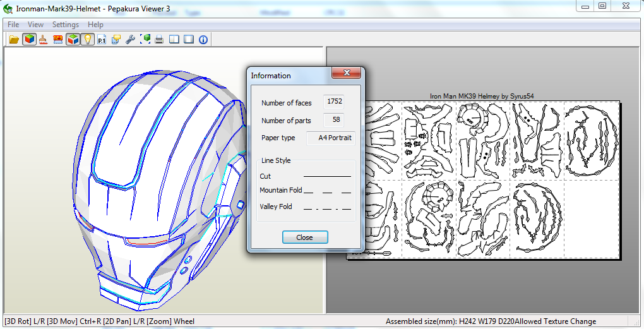Click the Number of parts value 58

(x=333, y=120)
